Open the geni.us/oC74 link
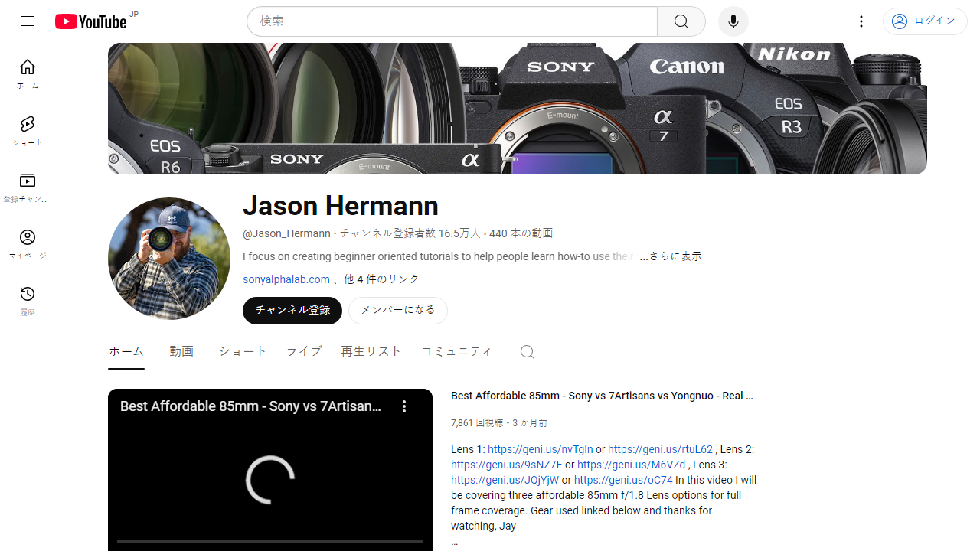 [623, 480]
